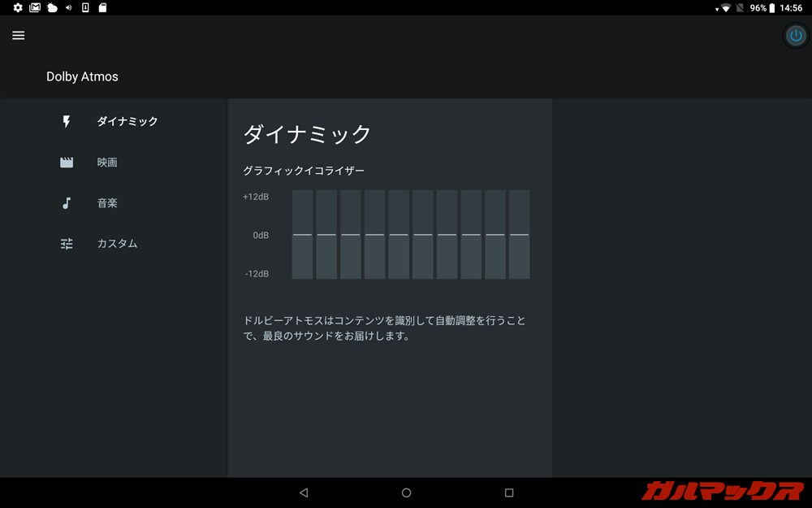This screenshot has width=812, height=508.
Task: Toggle the Dolby Atmos power button
Action: 794,35
